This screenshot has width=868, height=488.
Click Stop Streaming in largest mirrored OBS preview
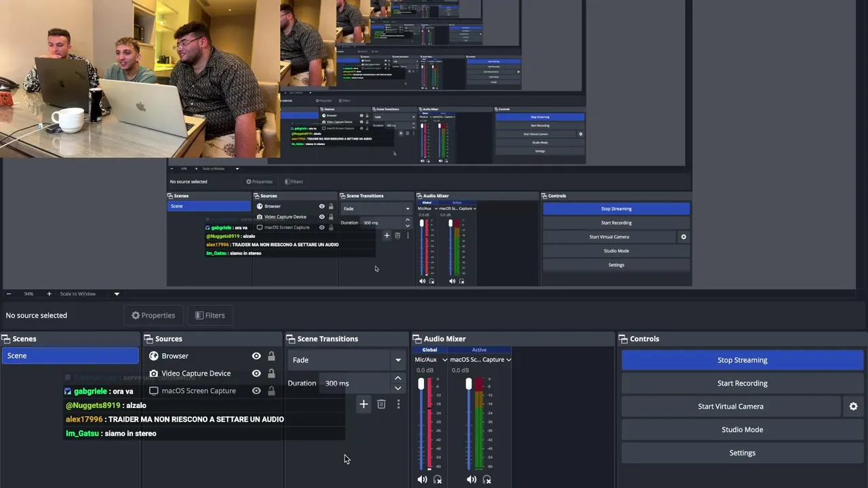[616, 209]
